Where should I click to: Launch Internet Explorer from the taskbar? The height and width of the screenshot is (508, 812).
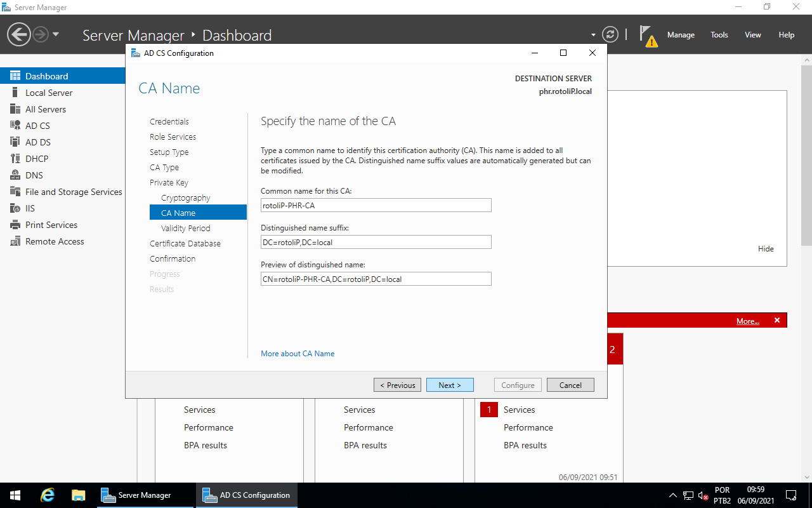point(47,495)
